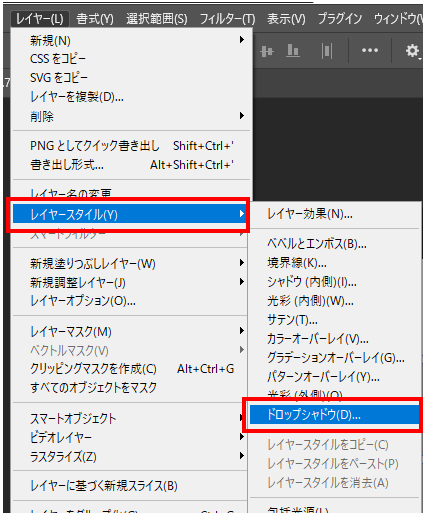The image size is (426, 518).
Task: Open the プラグイン menu
Action: (x=340, y=19)
